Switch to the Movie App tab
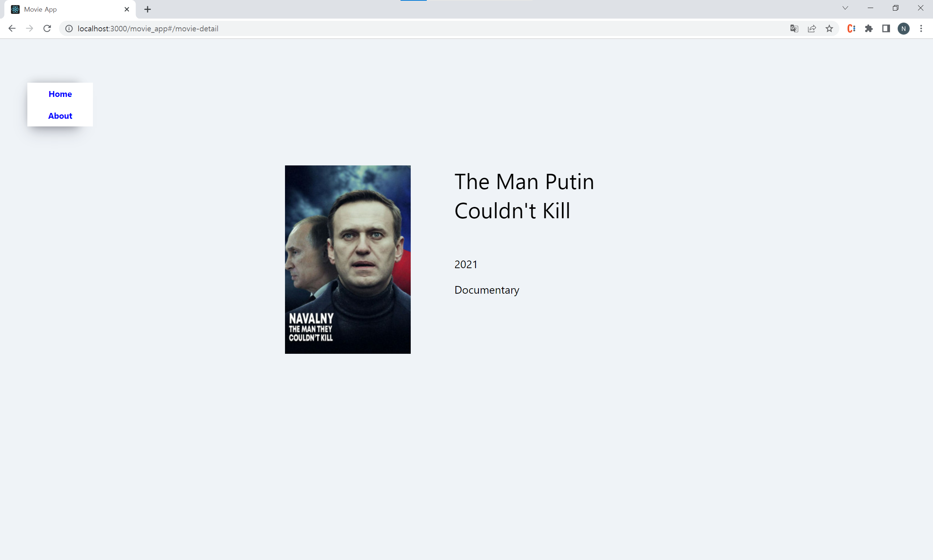The image size is (933, 560). point(60,9)
